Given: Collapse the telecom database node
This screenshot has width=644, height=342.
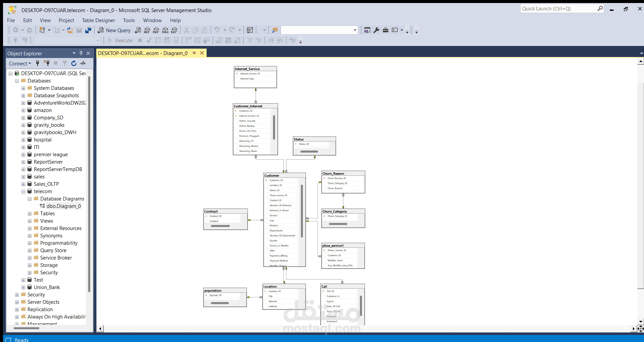Looking at the screenshot, I should click(23, 192).
